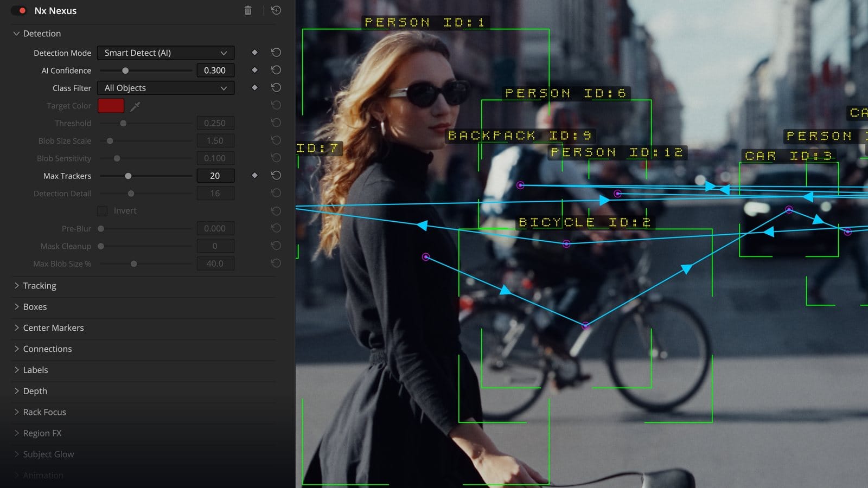The height and width of the screenshot is (488, 868).
Task: Expand the Tracking section
Action: tap(16, 285)
